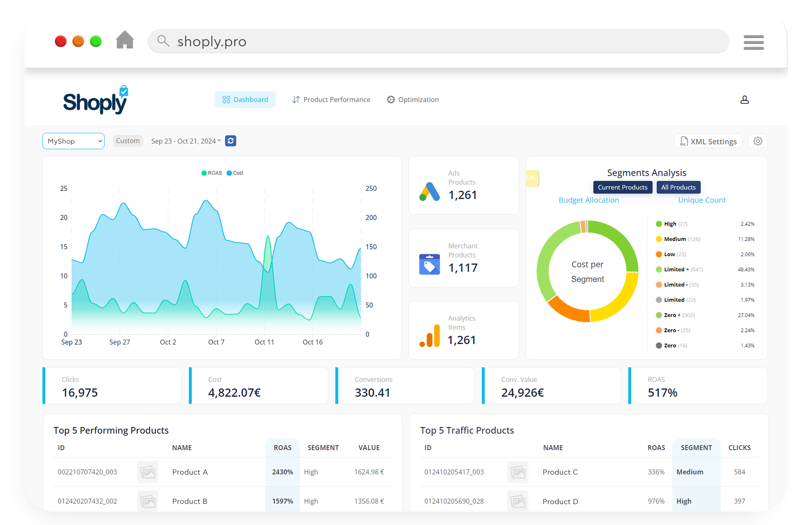Open the user account profile icon
Viewport: 812px width, 525px height.
[x=745, y=100]
